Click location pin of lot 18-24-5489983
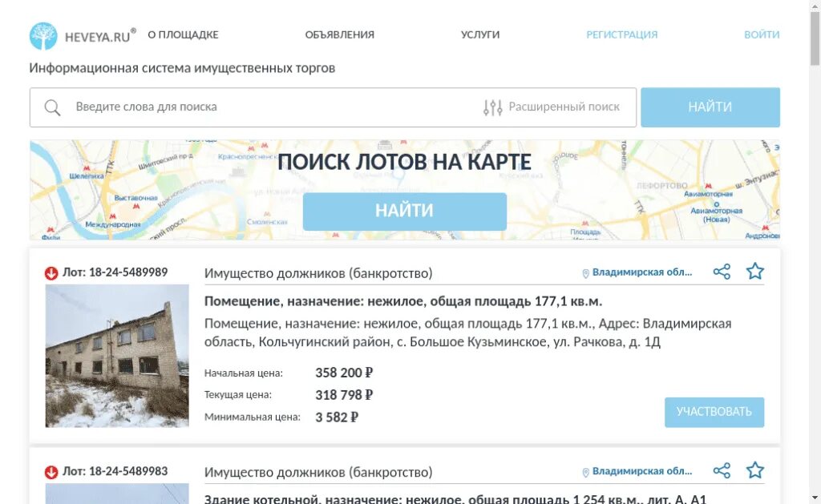 [586, 472]
